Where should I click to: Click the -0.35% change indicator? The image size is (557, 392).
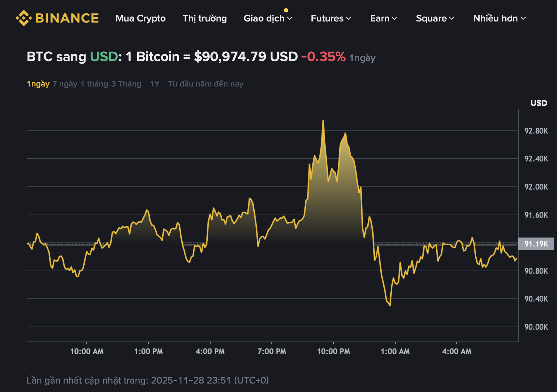pos(323,56)
